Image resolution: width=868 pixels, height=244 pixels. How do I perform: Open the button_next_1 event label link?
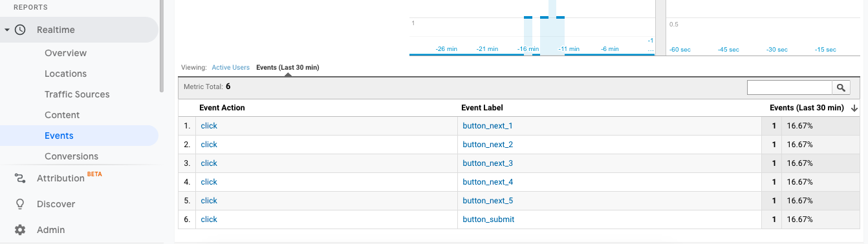(x=488, y=126)
